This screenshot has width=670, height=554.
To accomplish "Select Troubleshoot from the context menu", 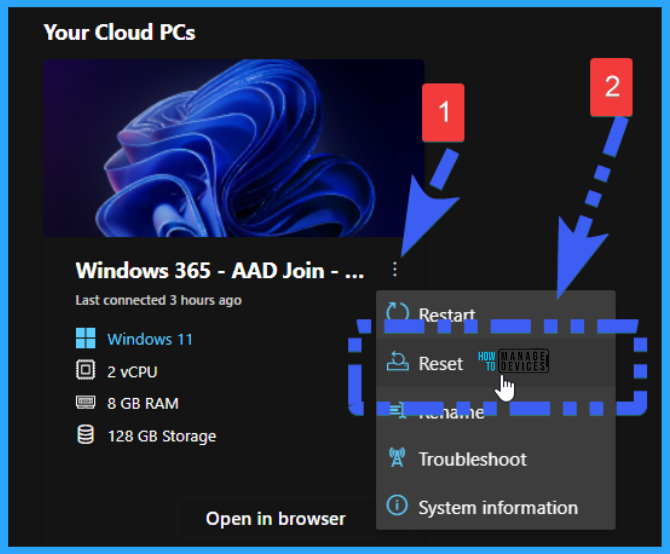I will click(x=496, y=459).
